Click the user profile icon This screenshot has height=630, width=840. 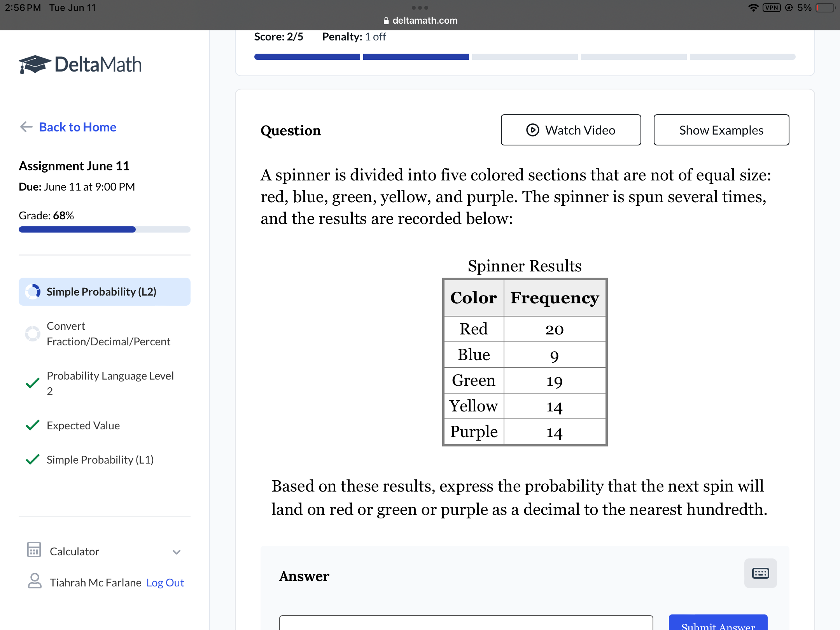coord(35,581)
